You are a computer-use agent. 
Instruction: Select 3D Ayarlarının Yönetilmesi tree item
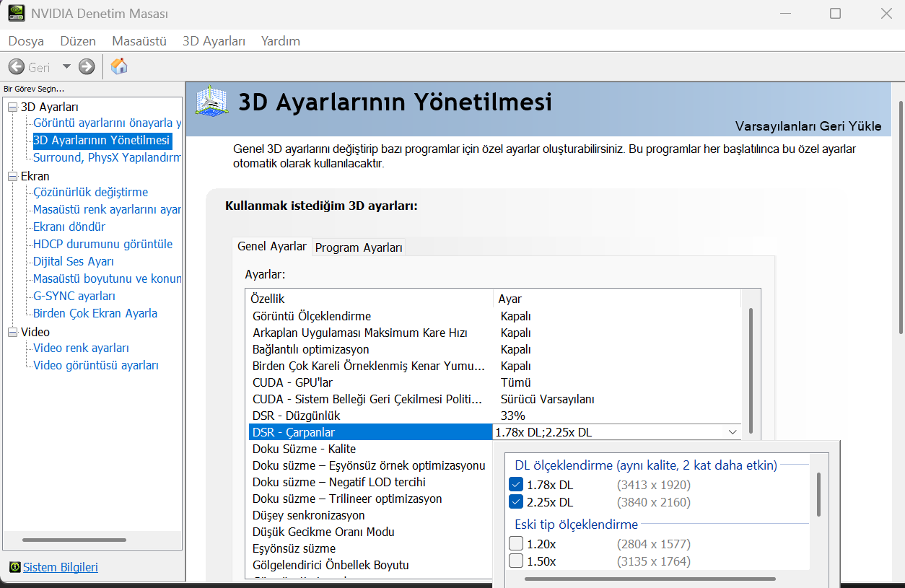point(102,140)
